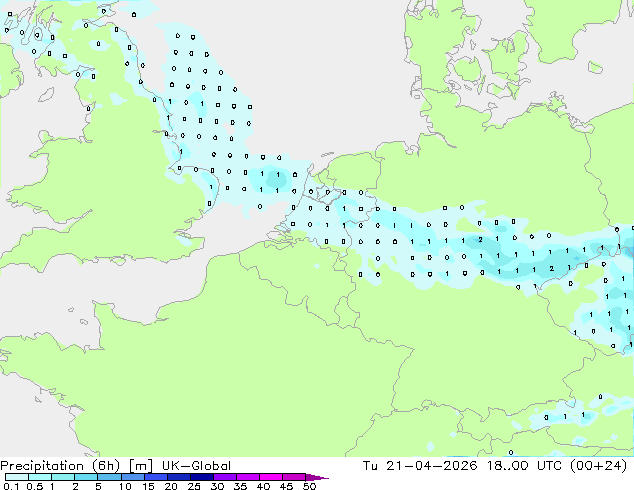Select the 35–40 violet legend swatch

(x=247, y=477)
